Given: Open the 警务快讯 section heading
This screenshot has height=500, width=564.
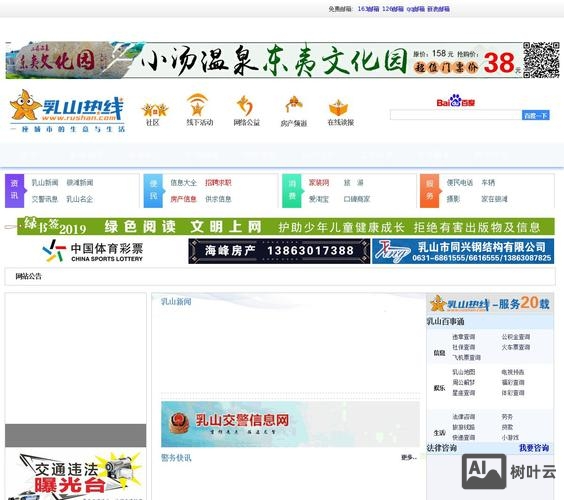Looking at the screenshot, I should click(176, 458).
